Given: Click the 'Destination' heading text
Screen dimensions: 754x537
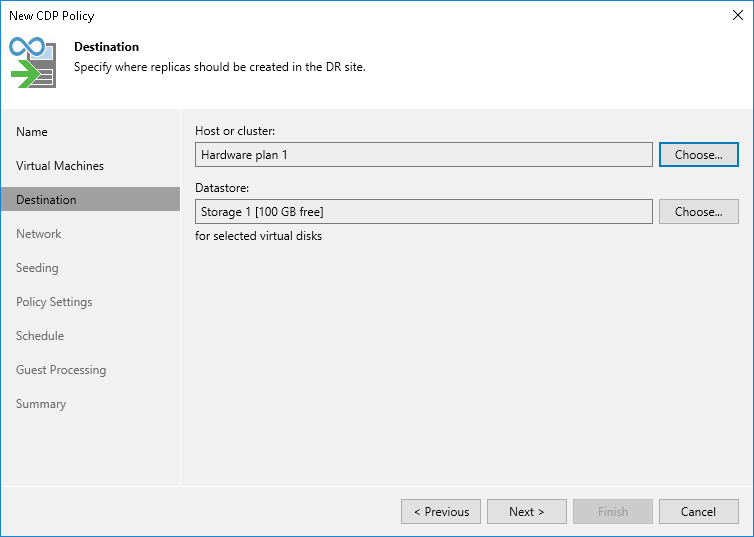Looking at the screenshot, I should tap(106, 47).
